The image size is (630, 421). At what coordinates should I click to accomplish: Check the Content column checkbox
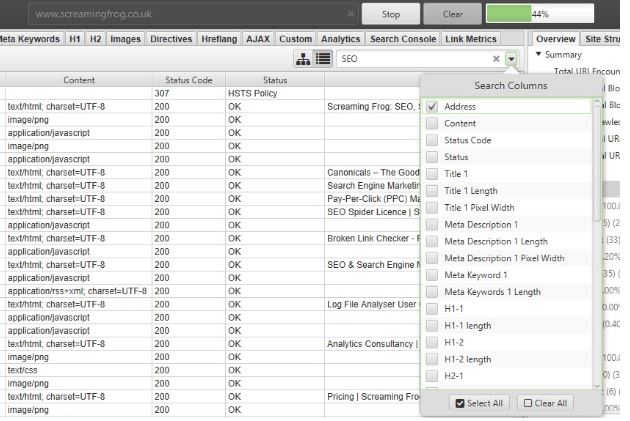point(432,123)
